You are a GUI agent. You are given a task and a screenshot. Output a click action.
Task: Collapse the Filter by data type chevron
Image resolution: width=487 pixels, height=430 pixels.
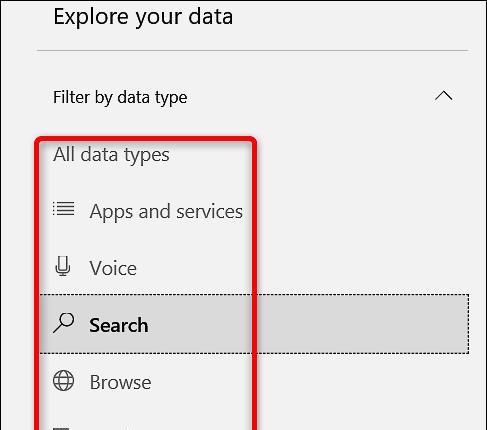pyautogui.click(x=444, y=96)
